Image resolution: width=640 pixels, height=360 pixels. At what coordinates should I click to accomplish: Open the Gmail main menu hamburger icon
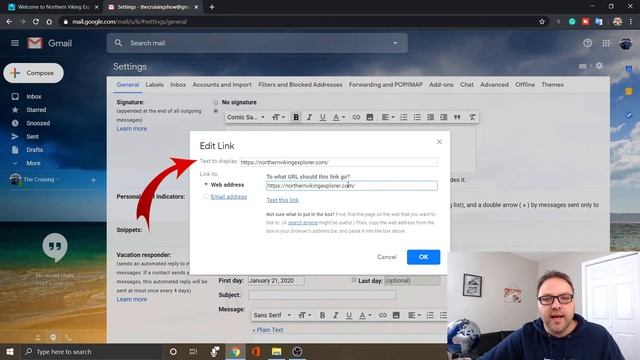point(15,43)
